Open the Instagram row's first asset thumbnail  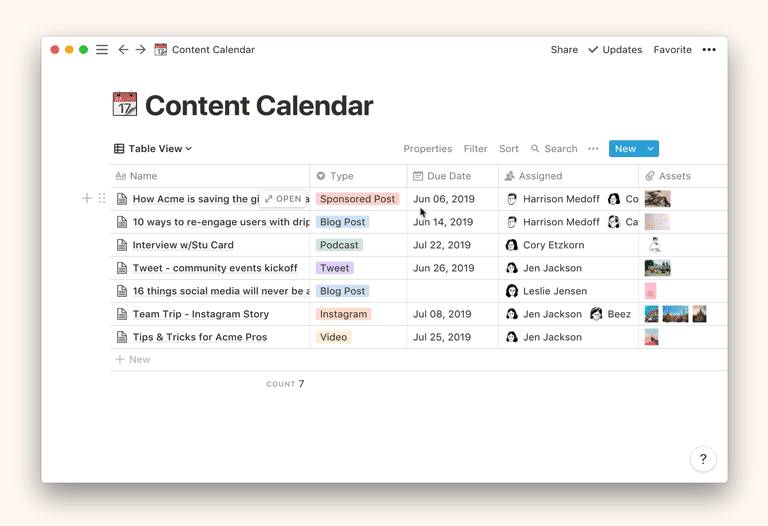click(652, 314)
